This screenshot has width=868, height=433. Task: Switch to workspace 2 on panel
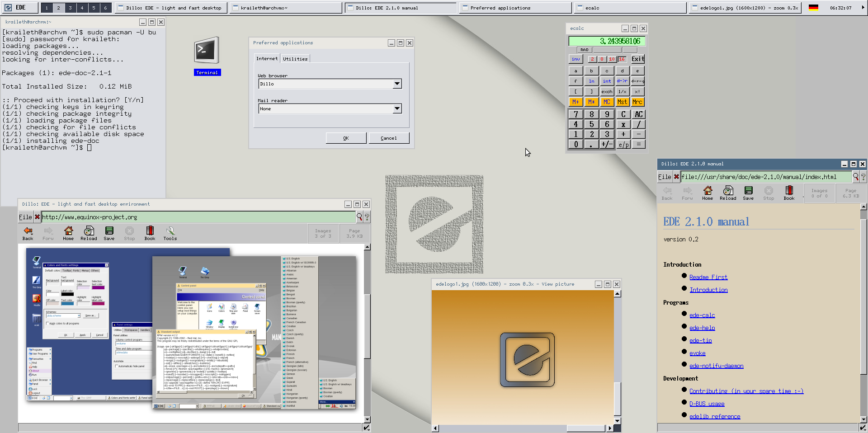click(58, 8)
